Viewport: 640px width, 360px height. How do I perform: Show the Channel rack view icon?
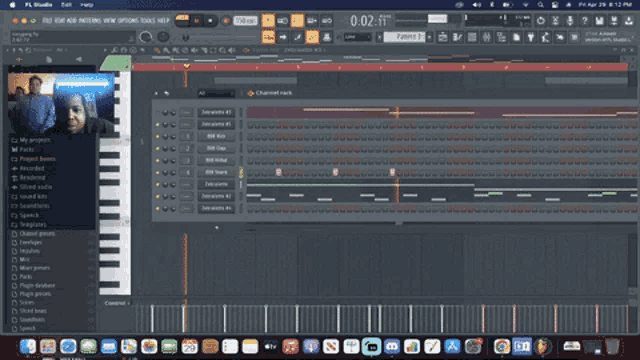point(472,37)
